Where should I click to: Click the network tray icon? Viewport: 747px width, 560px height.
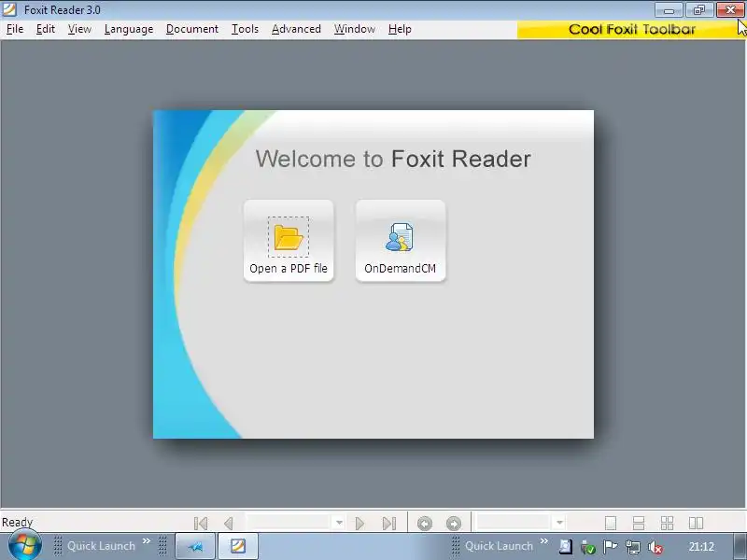pyautogui.click(x=633, y=547)
